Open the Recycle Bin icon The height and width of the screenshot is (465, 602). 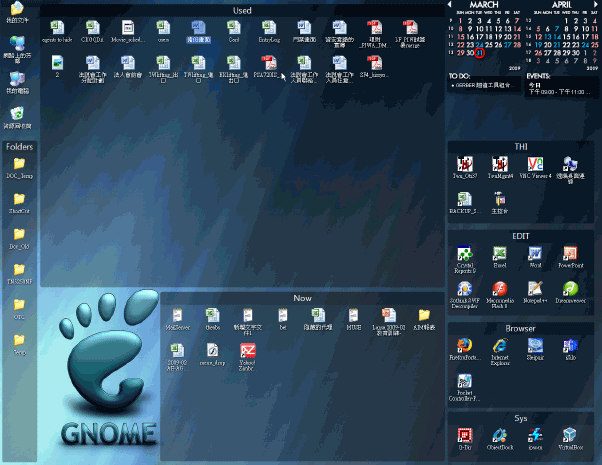click(x=17, y=117)
